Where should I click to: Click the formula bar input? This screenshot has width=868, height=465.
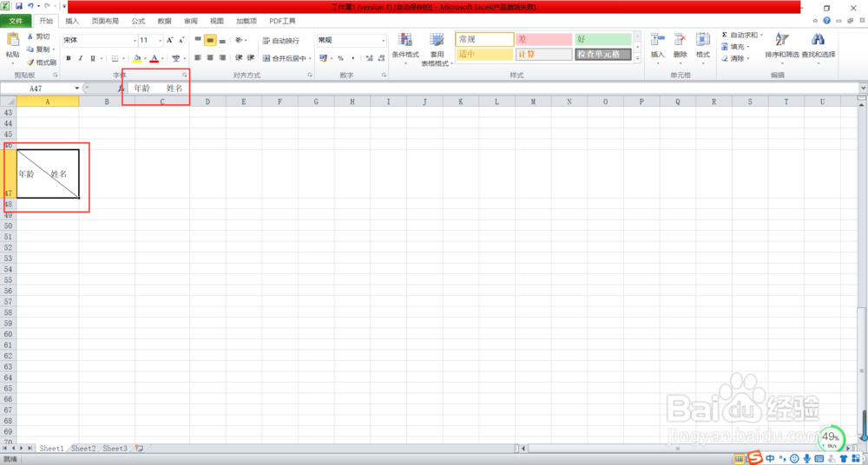(495, 88)
